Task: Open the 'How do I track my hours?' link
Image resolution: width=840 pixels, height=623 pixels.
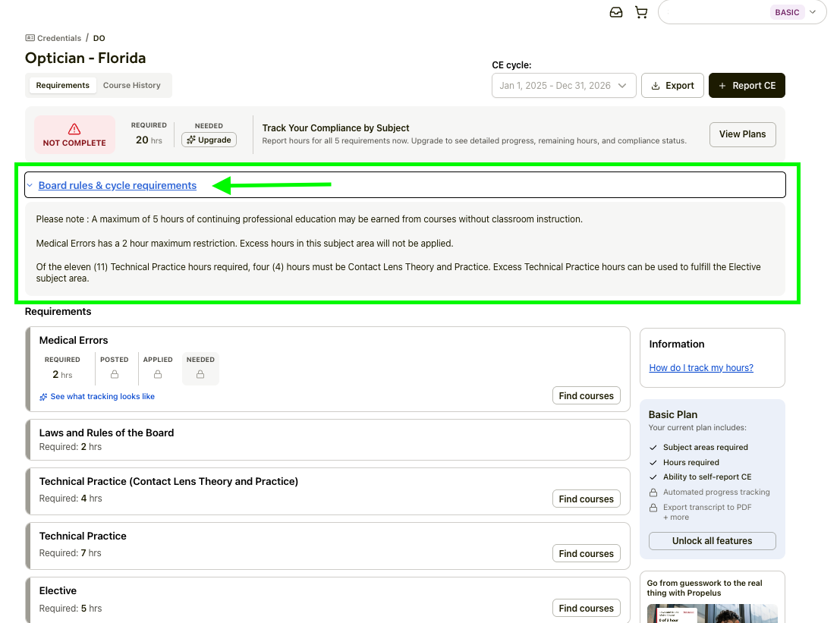Action: point(701,368)
